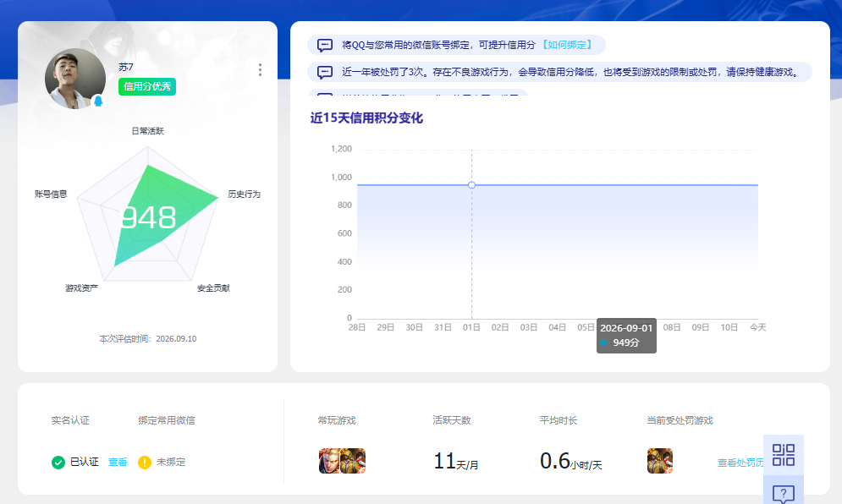Click the QQ penguin badge on avatar
The width and height of the screenshot is (842, 504).
tap(98, 101)
